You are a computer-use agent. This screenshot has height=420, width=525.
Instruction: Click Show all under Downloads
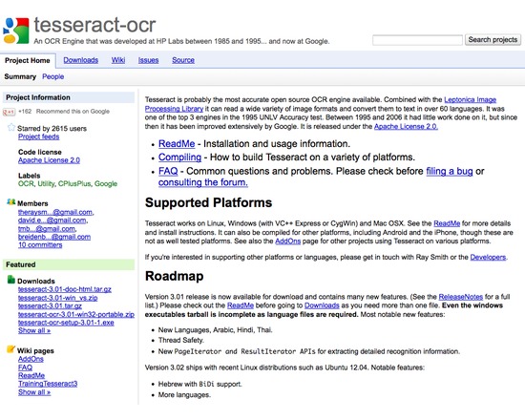[34, 330]
